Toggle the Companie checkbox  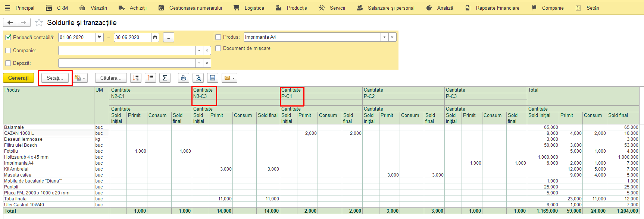click(x=8, y=50)
